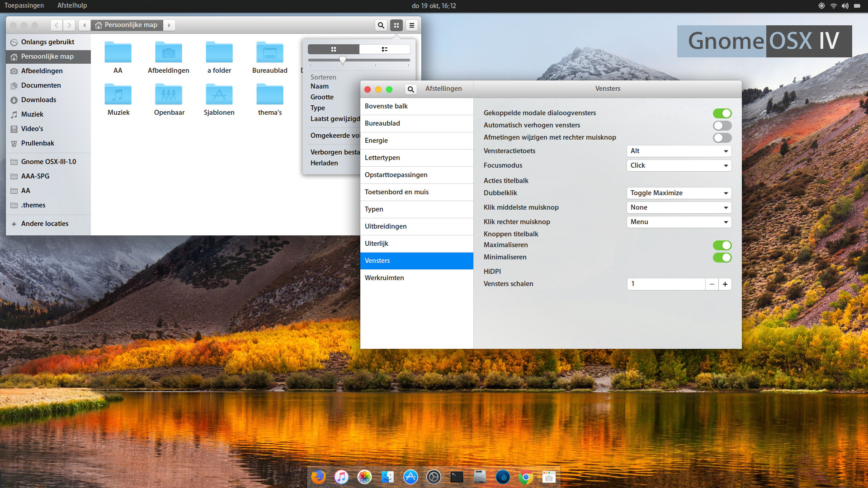
Task: Expand Klik middelste muisknop dropdown
Action: (679, 207)
